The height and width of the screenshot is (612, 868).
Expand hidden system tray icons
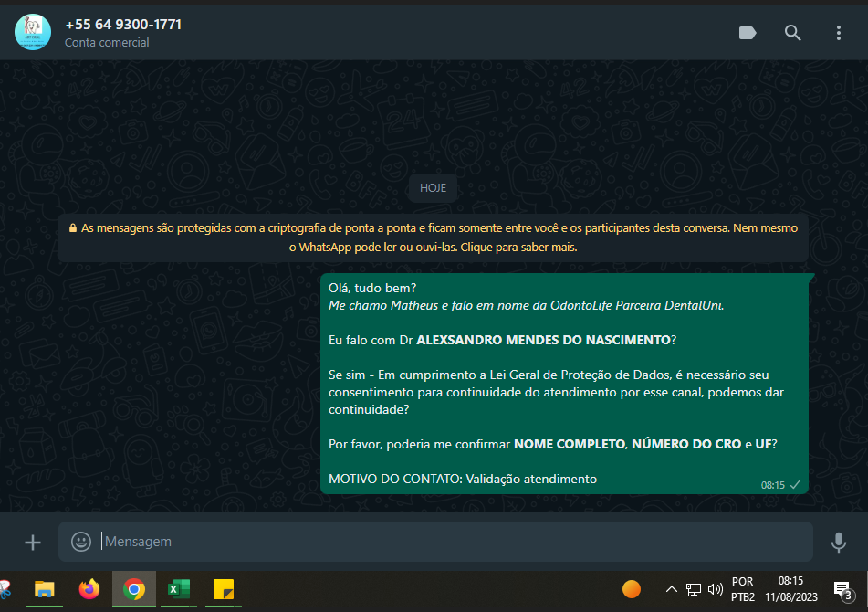pos(671,589)
